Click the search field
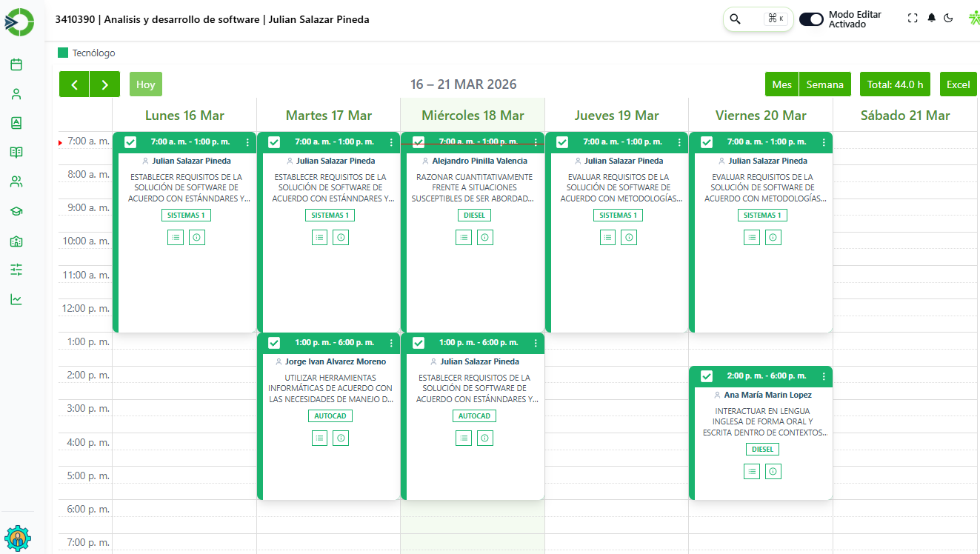980x554 pixels. [x=758, y=19]
